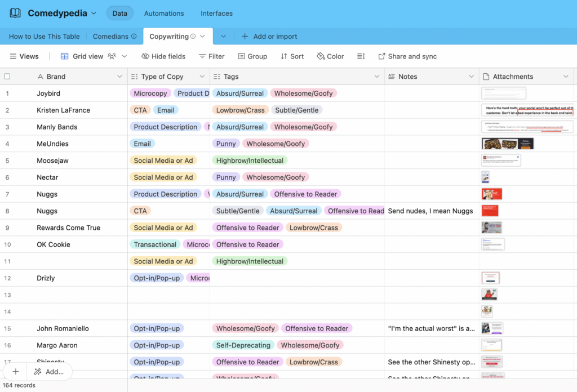This screenshot has height=392, width=577.
Task: Click the Sort arrows icon
Action: click(x=284, y=56)
